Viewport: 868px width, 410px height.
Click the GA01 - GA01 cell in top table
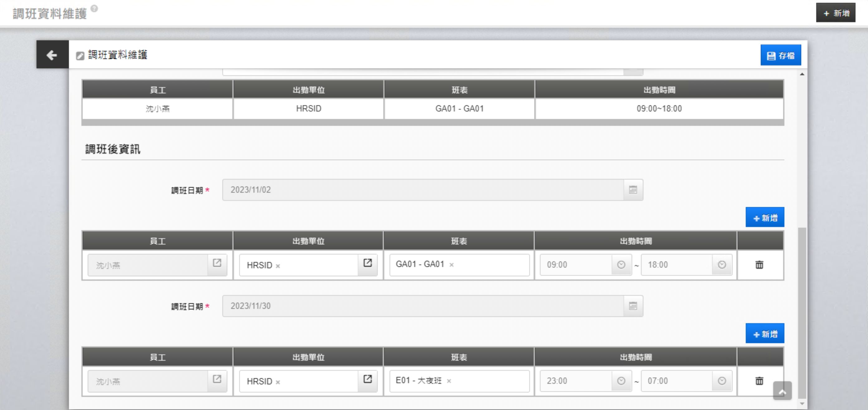(x=459, y=109)
